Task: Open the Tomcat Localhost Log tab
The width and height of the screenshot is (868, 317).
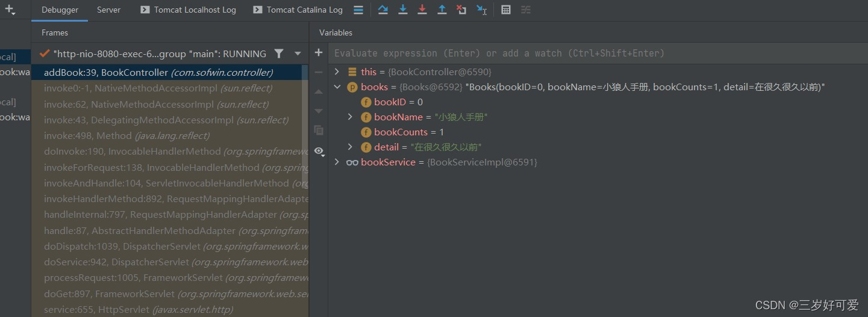Action: pos(189,10)
